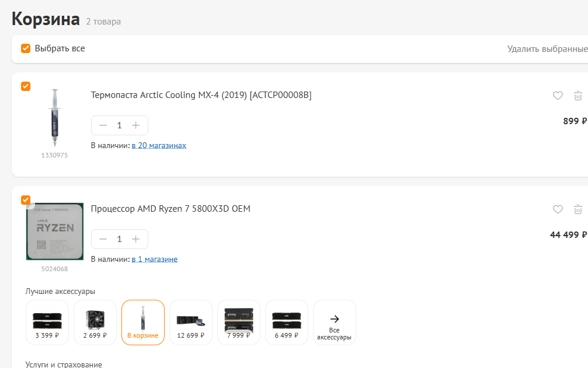The image size is (588, 368).
Task: Decrease Ryzen processor quantity with minus
Action: tap(103, 239)
